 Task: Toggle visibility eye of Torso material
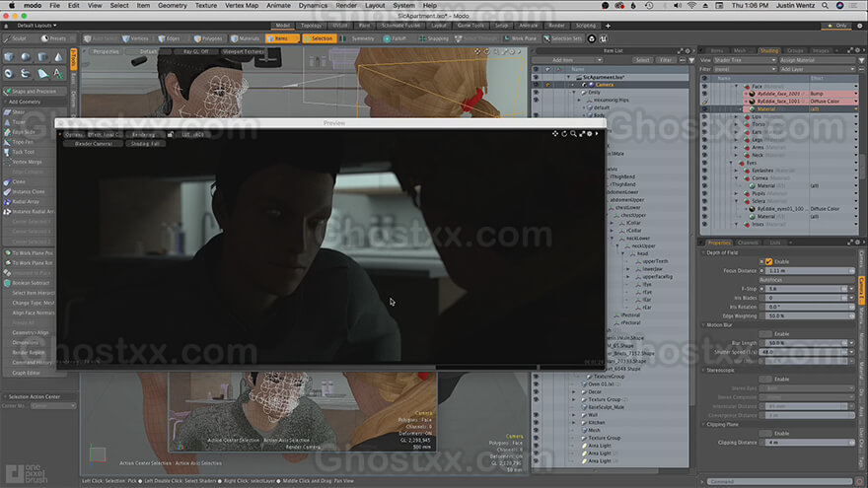(x=704, y=124)
